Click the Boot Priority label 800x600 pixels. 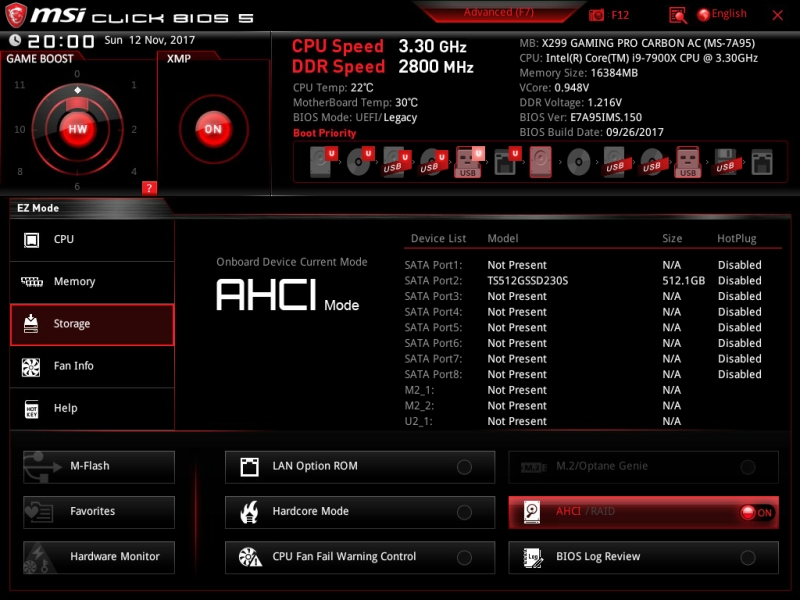tap(324, 133)
